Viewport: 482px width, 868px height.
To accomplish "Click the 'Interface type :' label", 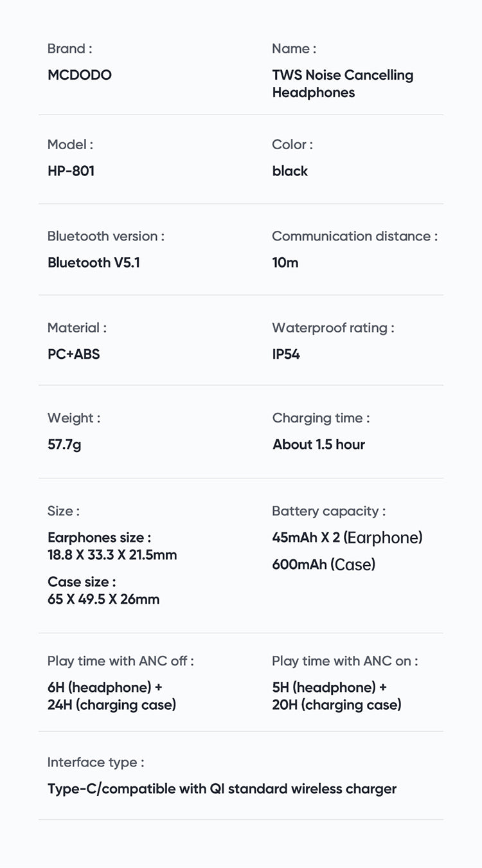I will pyautogui.click(x=96, y=763).
